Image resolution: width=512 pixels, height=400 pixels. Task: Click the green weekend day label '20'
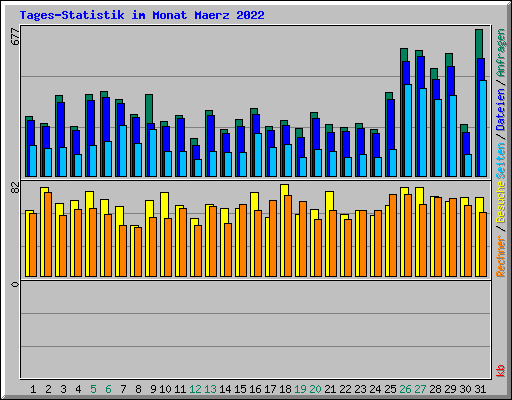tap(315, 389)
